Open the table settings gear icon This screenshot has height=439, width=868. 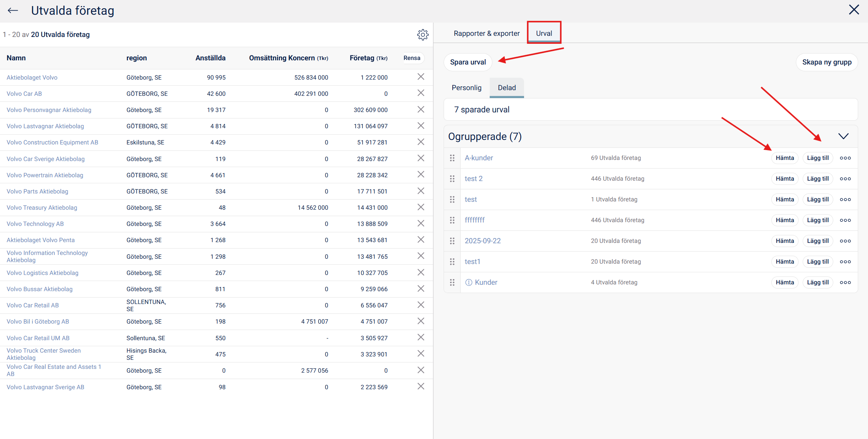click(422, 35)
